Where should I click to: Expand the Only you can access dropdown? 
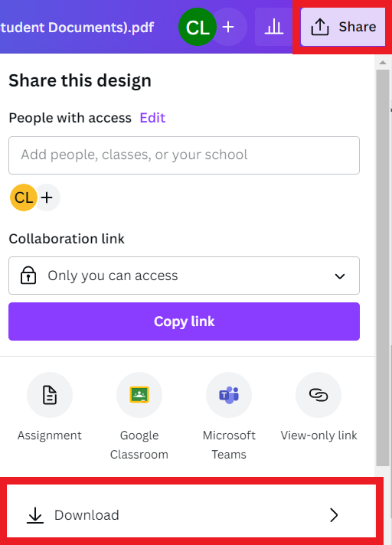coord(184,276)
